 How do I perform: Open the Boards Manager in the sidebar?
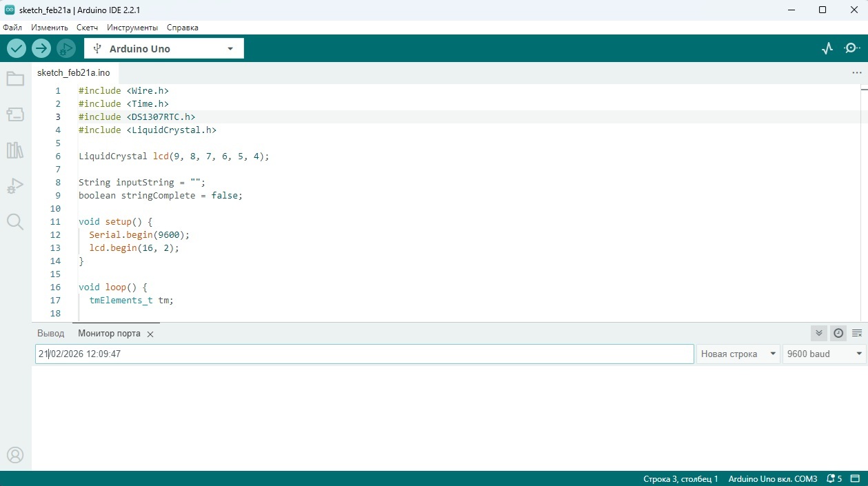15,114
